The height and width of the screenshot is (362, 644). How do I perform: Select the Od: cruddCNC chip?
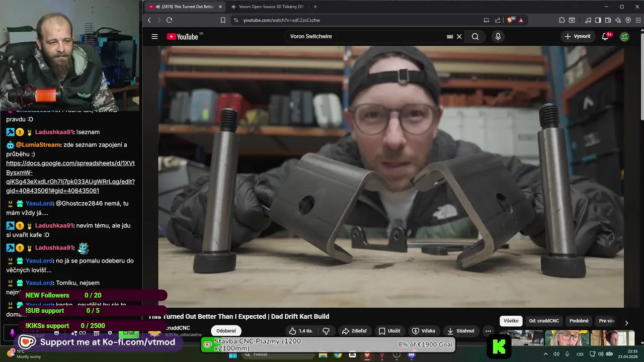544,321
